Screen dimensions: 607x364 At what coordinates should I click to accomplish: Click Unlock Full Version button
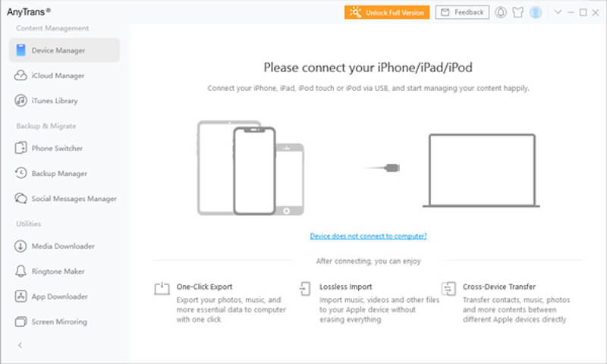click(387, 12)
